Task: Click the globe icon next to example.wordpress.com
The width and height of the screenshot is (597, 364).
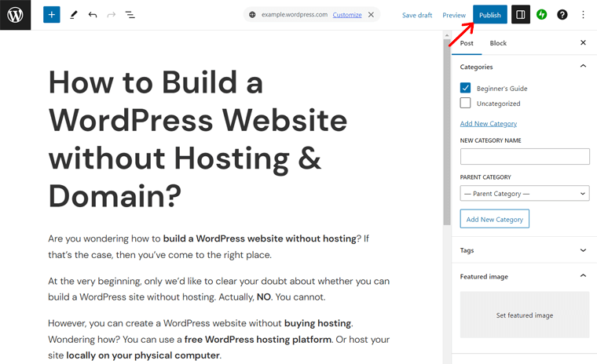Action: pyautogui.click(x=252, y=15)
